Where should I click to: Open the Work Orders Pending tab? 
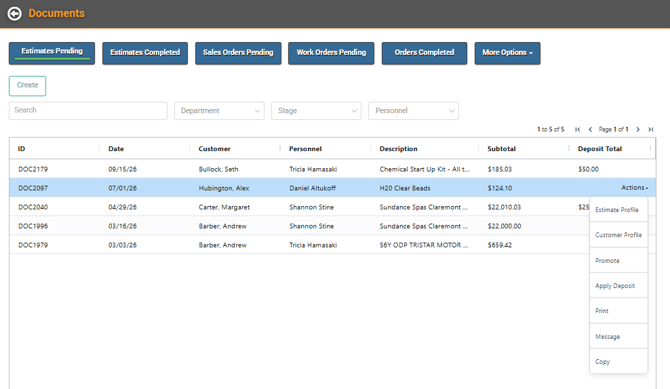tap(331, 53)
